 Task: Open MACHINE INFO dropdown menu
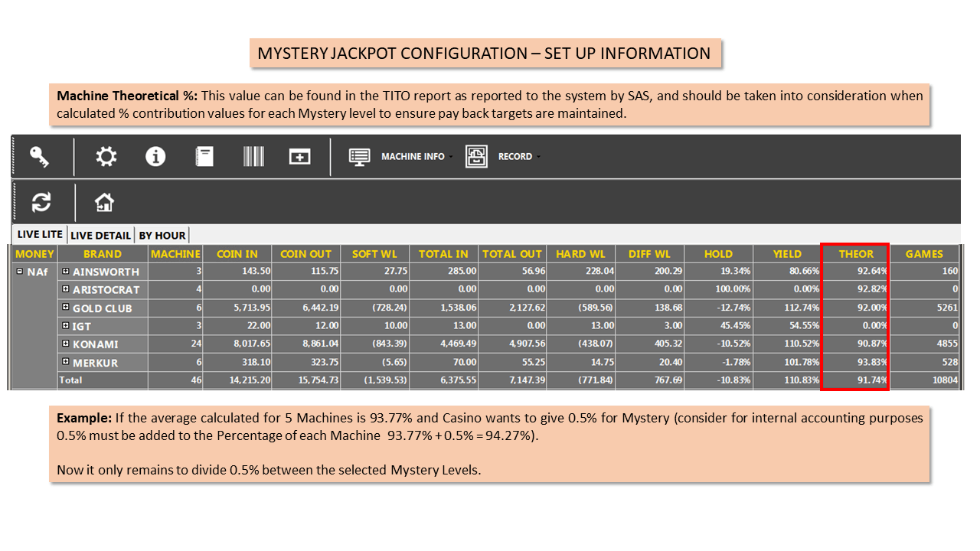click(x=400, y=157)
